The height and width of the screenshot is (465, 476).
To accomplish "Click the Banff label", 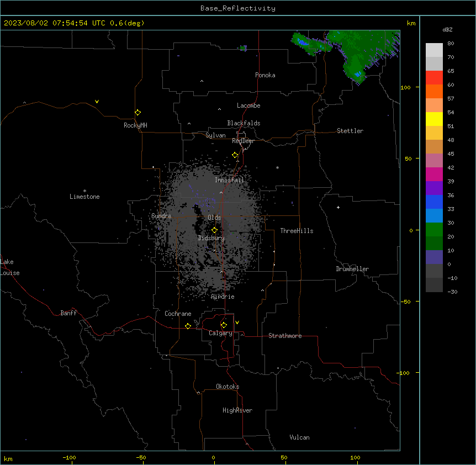I will coord(68,313).
